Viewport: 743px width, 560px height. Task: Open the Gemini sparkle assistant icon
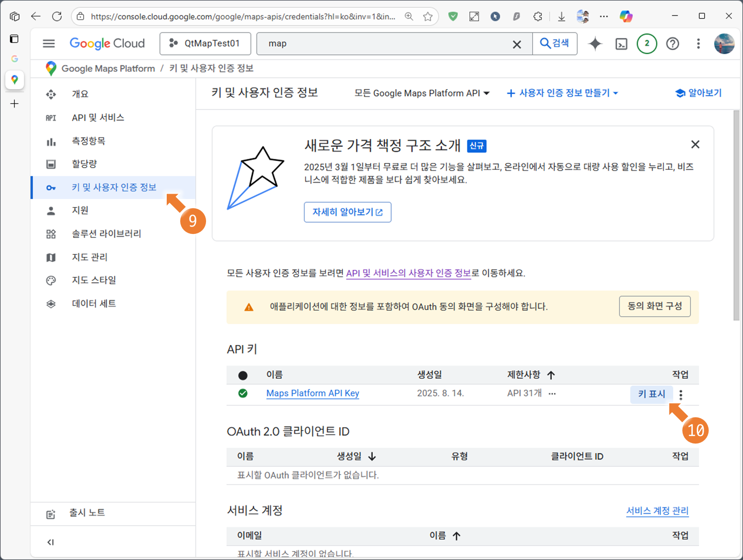[595, 44]
